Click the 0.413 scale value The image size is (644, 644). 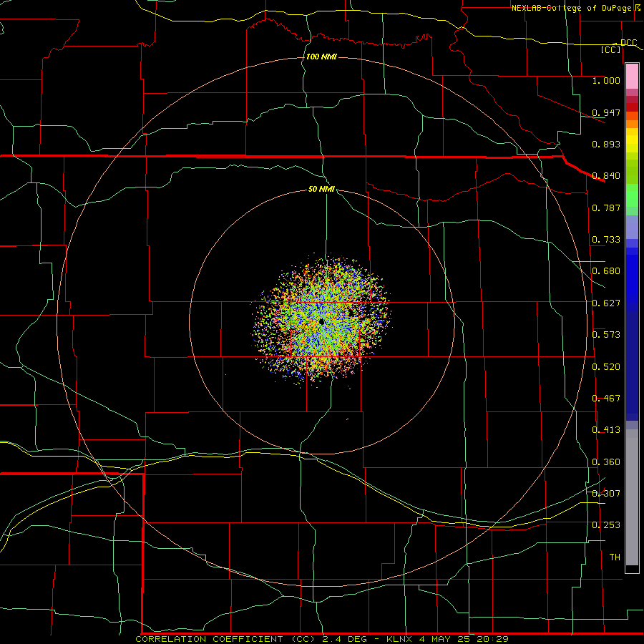pos(606,430)
